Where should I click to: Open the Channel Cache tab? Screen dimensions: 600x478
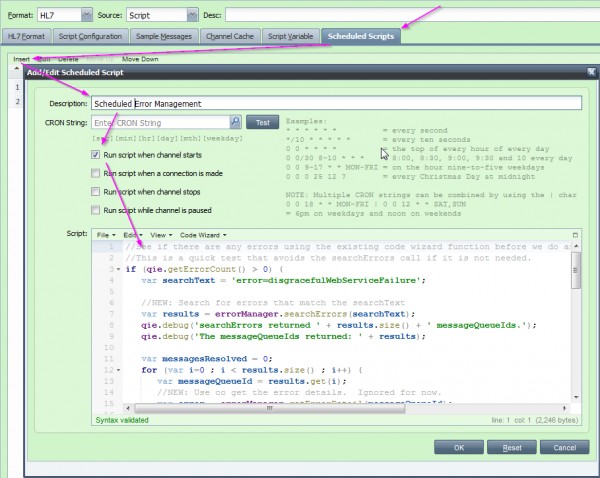pyautogui.click(x=230, y=36)
